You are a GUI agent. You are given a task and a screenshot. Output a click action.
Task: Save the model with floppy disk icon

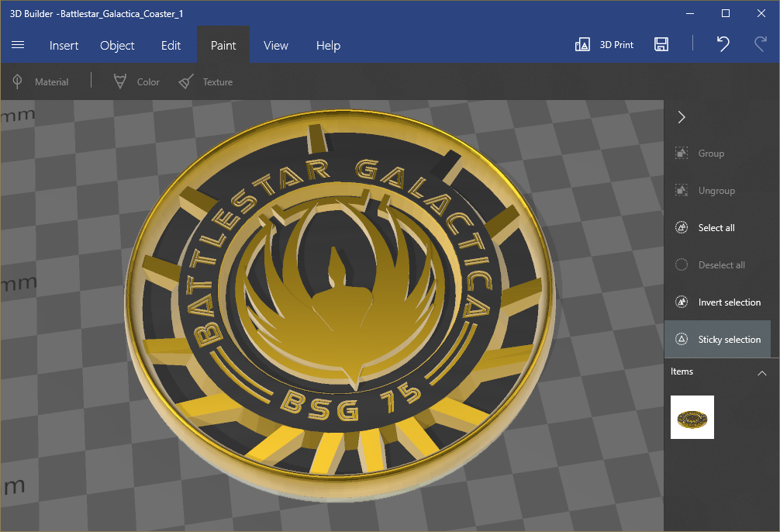pyautogui.click(x=661, y=44)
